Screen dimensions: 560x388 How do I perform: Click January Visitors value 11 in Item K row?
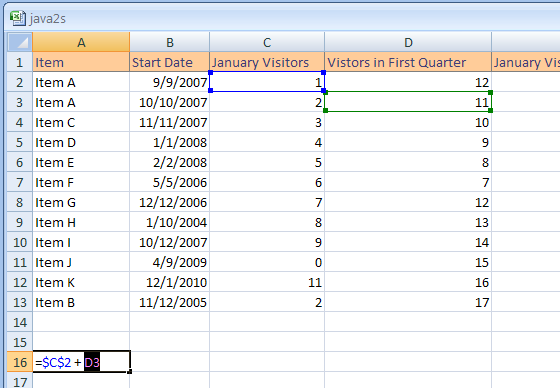(267, 283)
